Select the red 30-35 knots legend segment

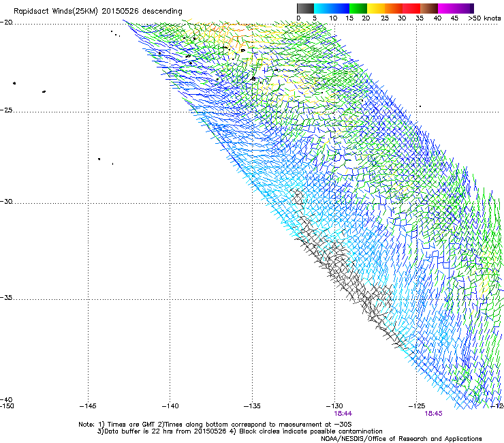pos(411,8)
